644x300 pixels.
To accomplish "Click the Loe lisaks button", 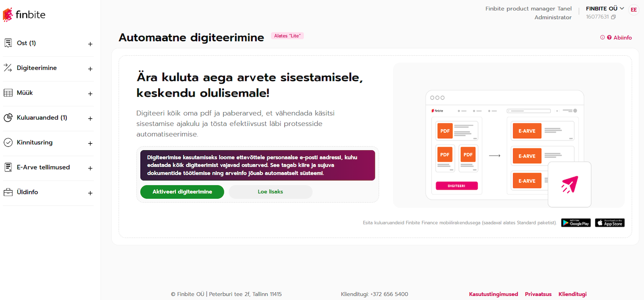I will click(270, 192).
